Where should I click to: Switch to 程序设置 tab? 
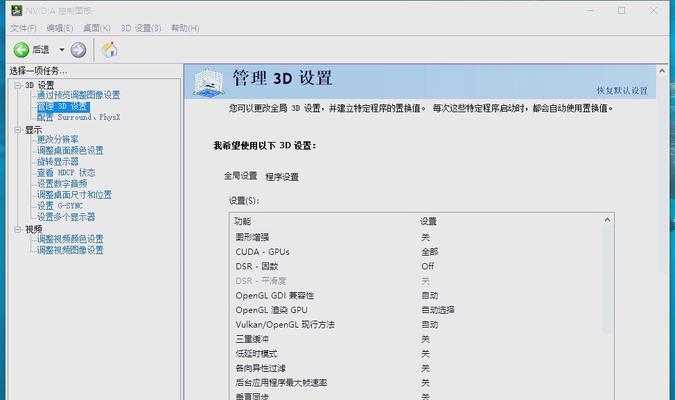(282, 177)
